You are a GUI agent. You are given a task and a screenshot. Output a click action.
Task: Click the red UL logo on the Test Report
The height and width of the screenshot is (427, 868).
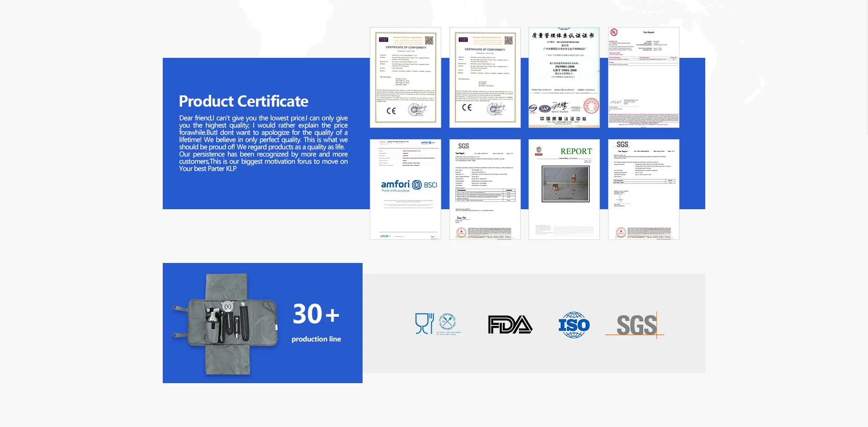(x=613, y=32)
